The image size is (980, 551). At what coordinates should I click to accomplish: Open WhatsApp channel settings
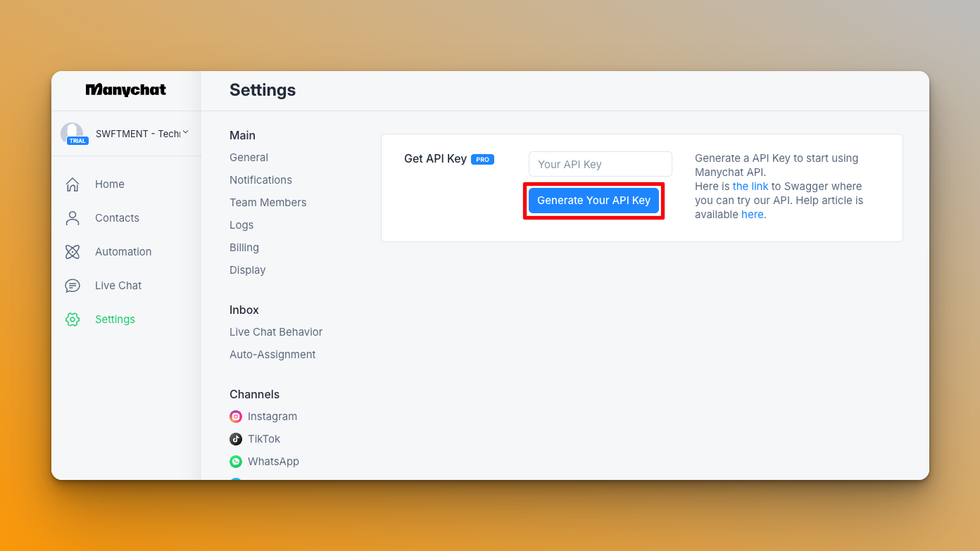pos(273,462)
